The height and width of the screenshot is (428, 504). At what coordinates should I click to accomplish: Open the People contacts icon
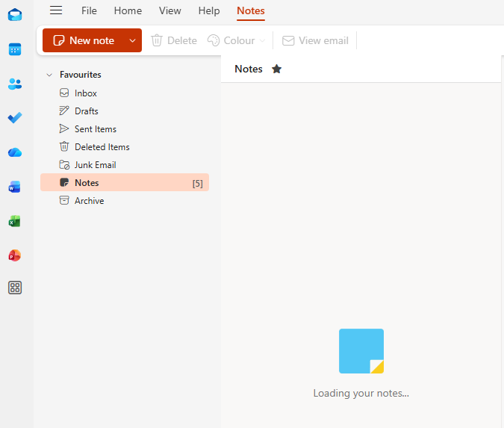[x=15, y=84]
